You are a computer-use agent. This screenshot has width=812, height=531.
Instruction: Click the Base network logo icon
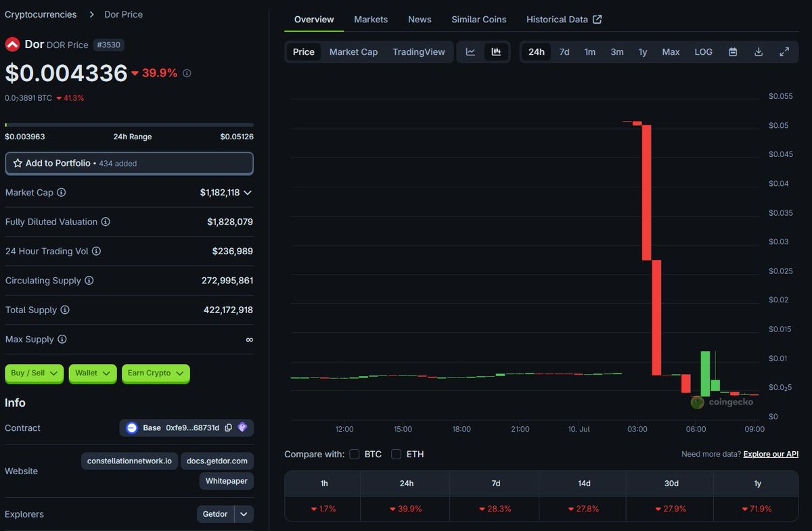(132, 428)
